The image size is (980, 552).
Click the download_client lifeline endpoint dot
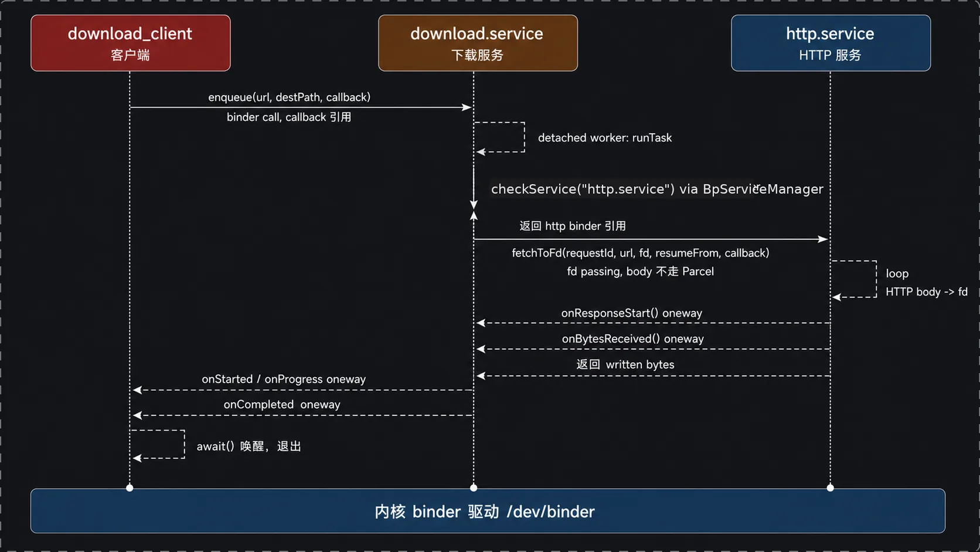pyautogui.click(x=130, y=488)
